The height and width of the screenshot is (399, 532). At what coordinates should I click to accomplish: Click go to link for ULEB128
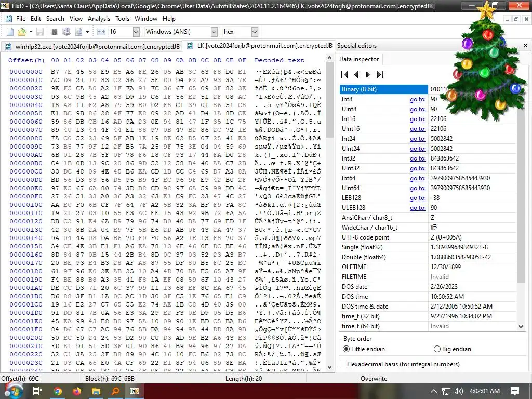pos(418,208)
